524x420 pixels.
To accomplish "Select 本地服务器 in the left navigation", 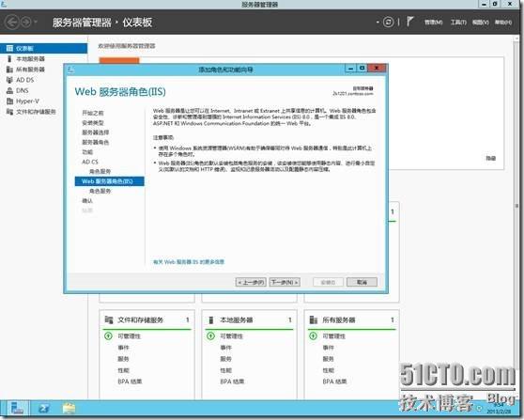I will (30, 59).
